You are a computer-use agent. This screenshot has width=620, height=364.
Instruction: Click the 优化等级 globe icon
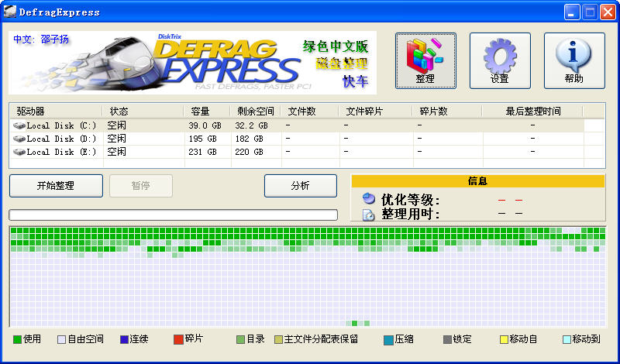[x=369, y=199]
